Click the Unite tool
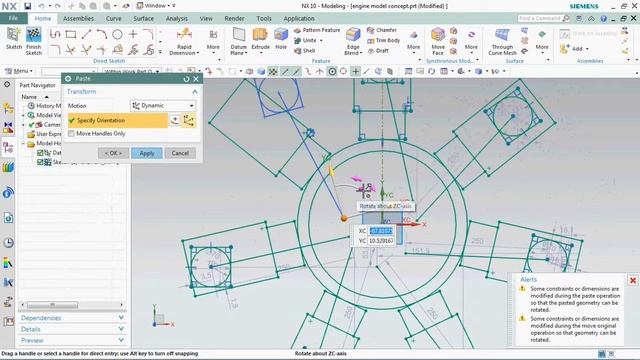The image size is (640, 360). [305, 40]
